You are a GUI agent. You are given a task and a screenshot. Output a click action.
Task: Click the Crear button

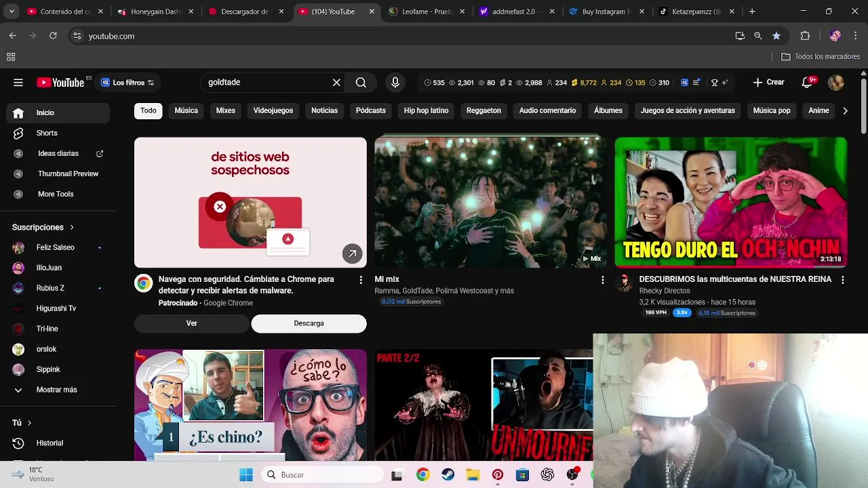click(768, 83)
